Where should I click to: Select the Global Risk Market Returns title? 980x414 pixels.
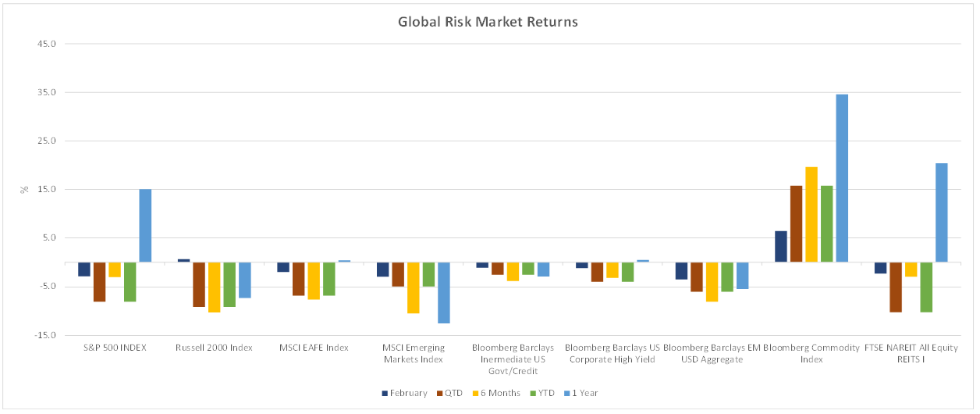488,22
